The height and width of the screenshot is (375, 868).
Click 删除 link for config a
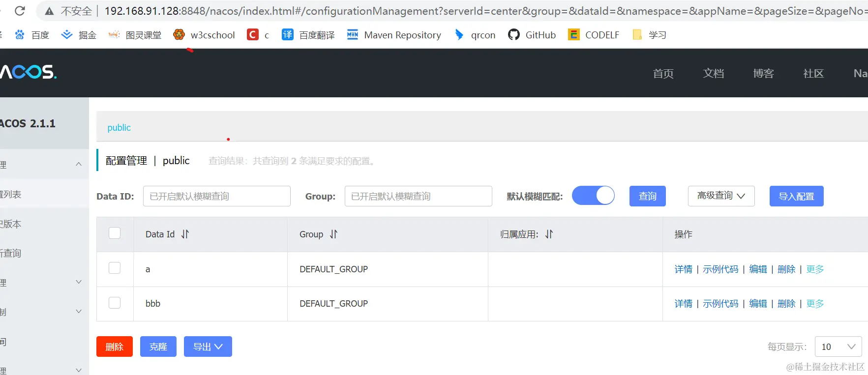786,269
